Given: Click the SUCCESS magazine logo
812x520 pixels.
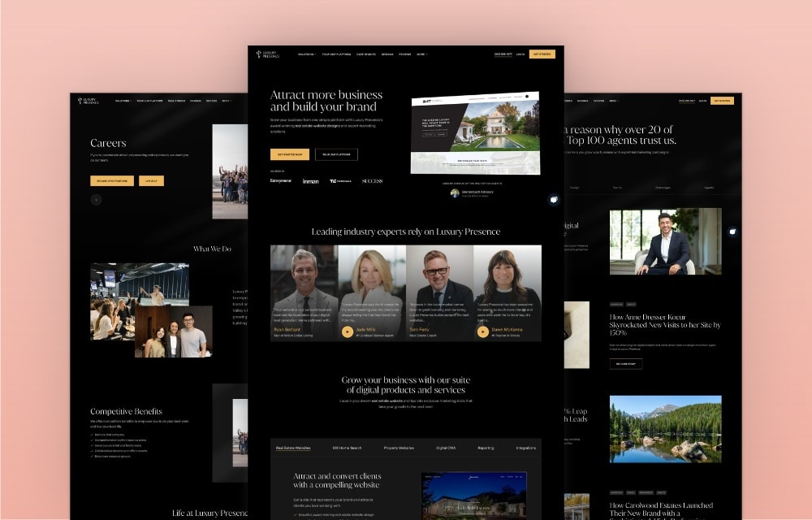Looking at the screenshot, I should pos(372,181).
